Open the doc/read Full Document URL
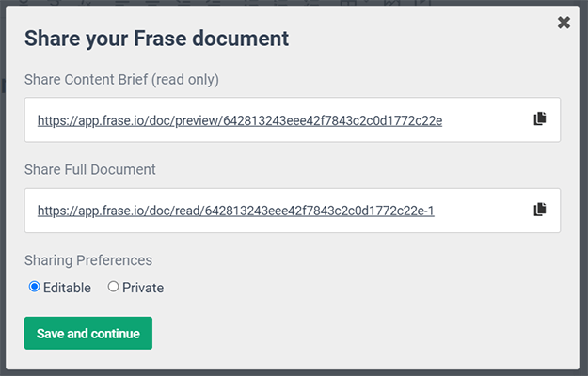This screenshot has width=588, height=376. pos(235,211)
